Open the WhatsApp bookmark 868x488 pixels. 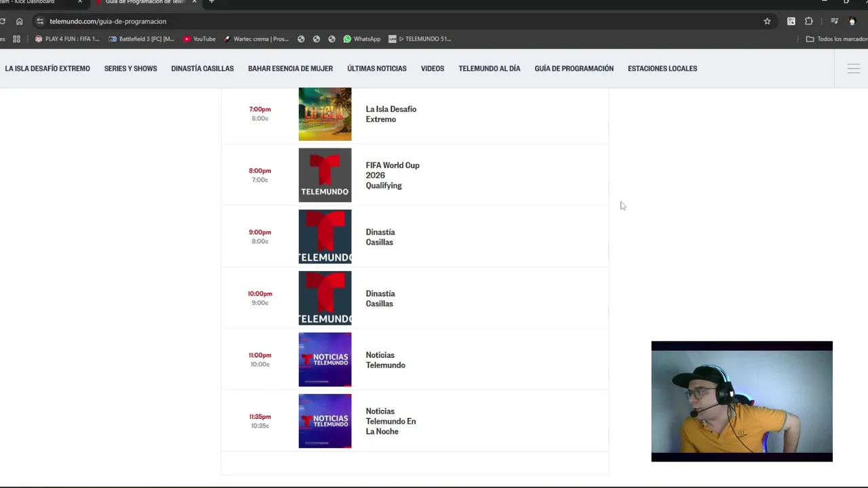pyautogui.click(x=361, y=39)
